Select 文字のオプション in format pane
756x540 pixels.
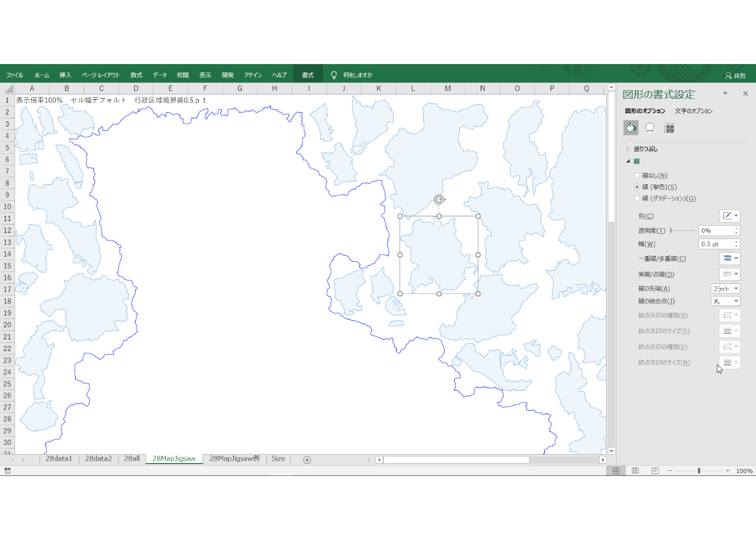[693, 111]
